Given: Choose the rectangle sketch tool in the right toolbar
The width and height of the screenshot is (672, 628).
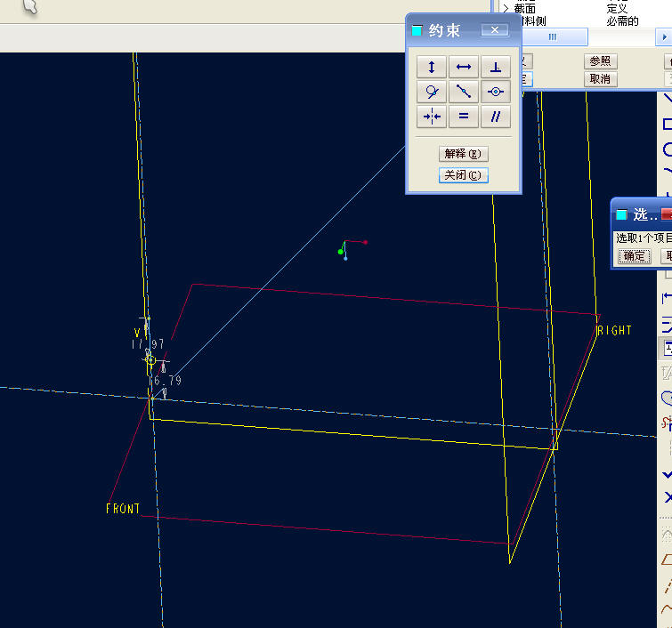Looking at the screenshot, I should [x=667, y=125].
